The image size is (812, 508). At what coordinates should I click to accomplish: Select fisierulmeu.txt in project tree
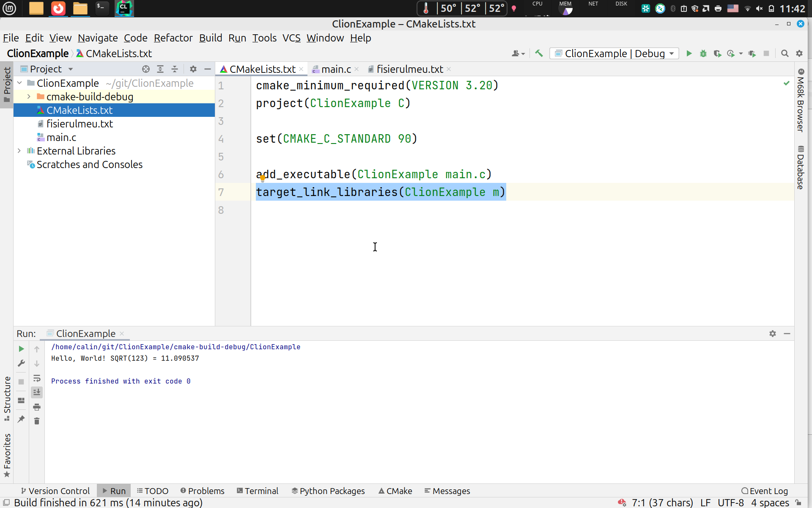(80, 124)
